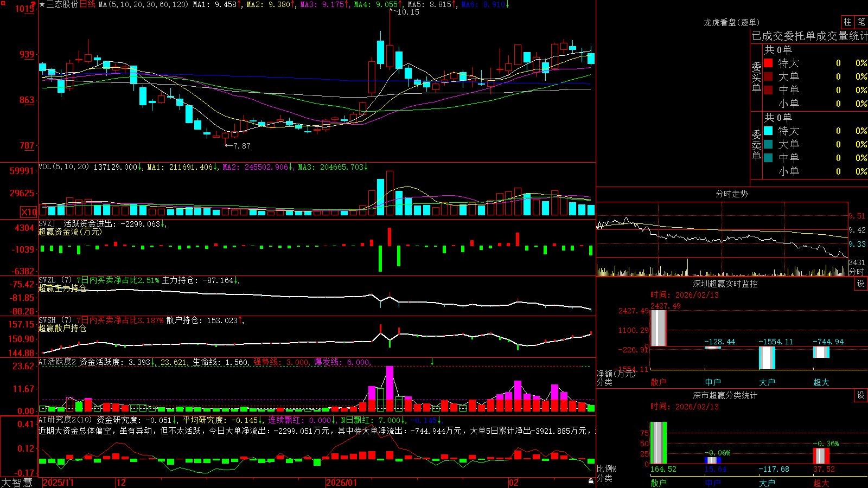The image size is (868, 488).
Task: Click the 大智慧 logo at bottom left
Action: click(x=17, y=483)
